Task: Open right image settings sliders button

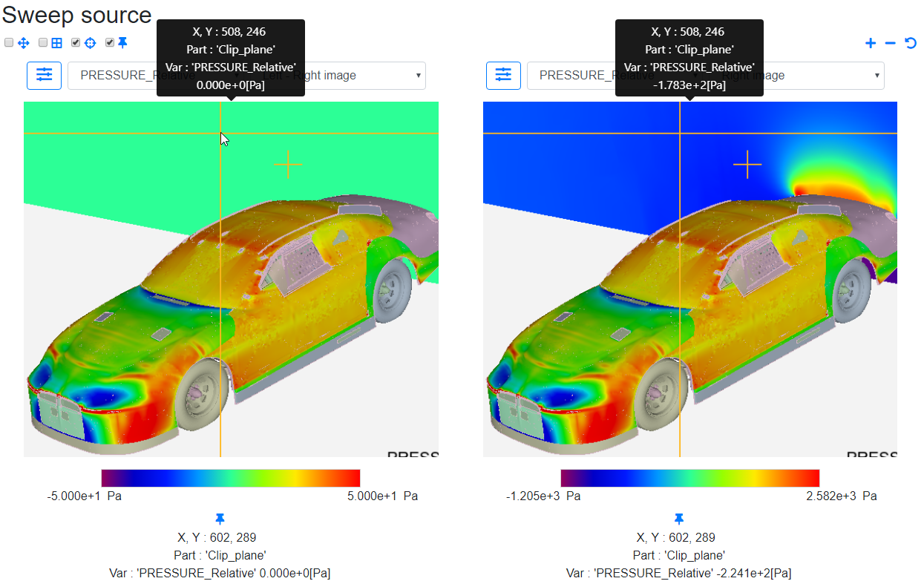Action: point(504,75)
